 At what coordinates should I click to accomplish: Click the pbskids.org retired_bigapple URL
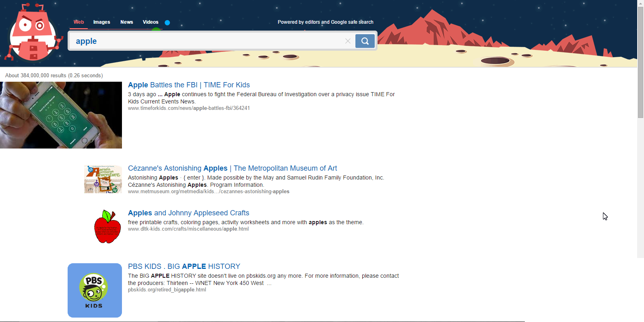coord(167,290)
